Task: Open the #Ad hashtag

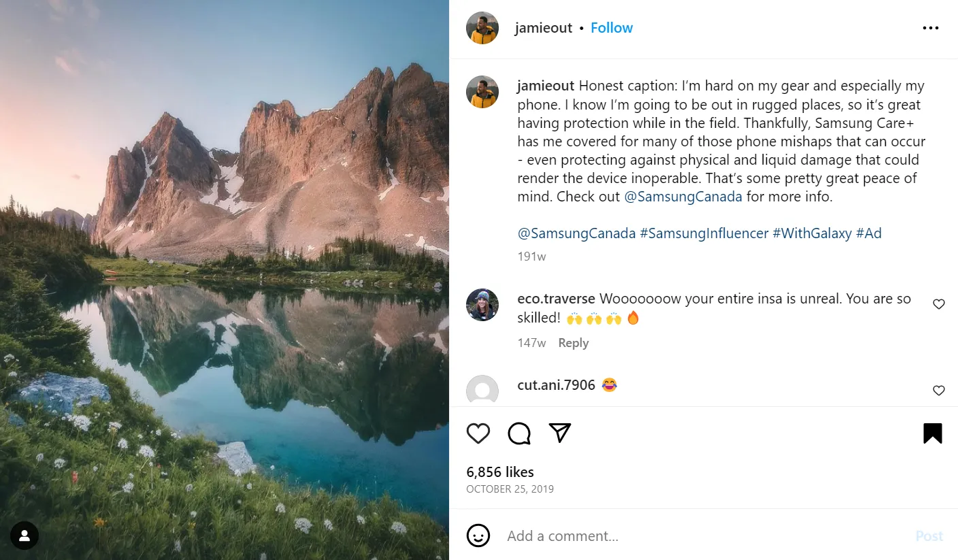Action: coord(869,233)
